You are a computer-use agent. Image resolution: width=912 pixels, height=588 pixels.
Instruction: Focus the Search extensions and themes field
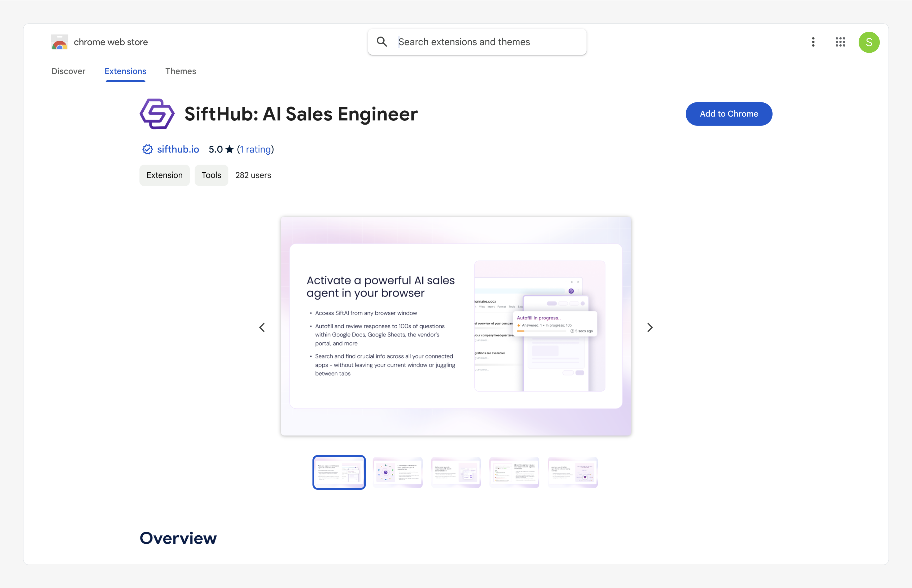point(485,42)
